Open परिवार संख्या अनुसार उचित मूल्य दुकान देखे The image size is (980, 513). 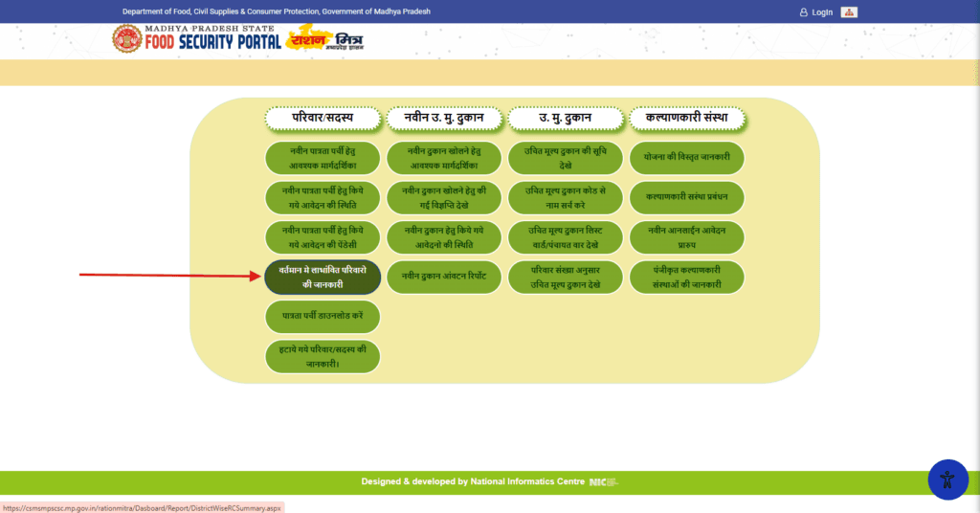(x=565, y=277)
